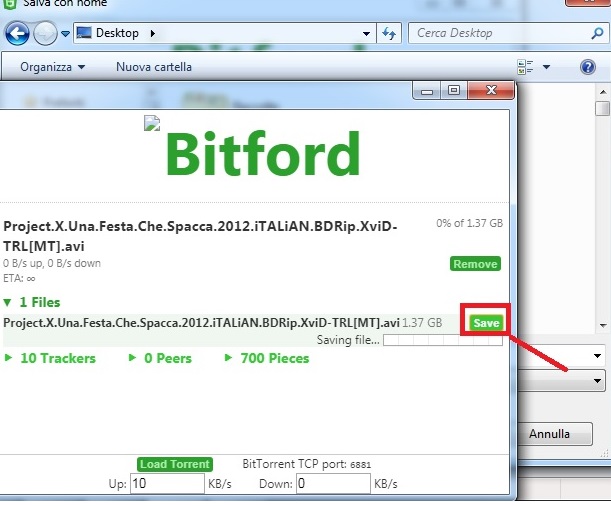The image size is (611, 506).
Task: Open the Organizza menu
Action: coord(52,67)
